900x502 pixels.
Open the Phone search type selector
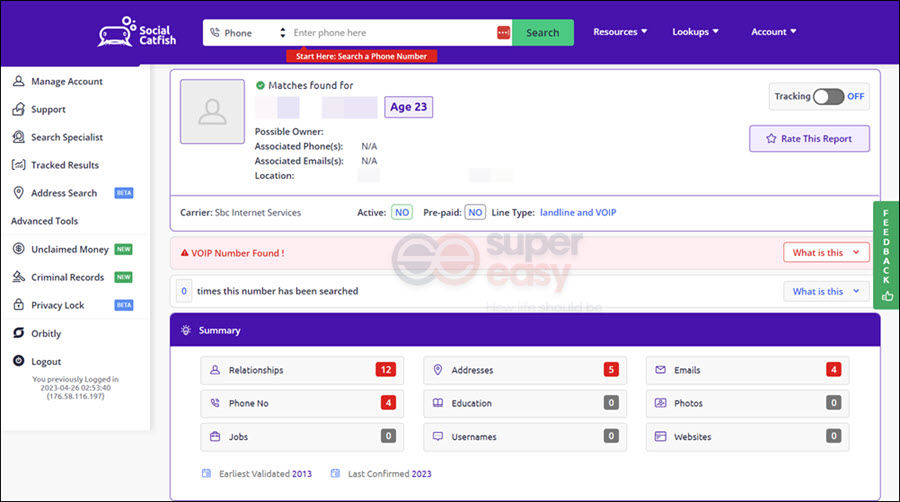tap(247, 33)
